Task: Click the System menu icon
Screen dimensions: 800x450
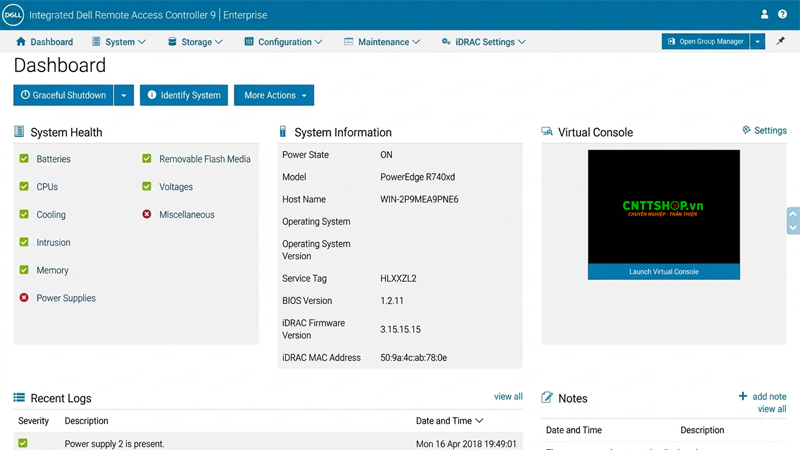Action: [x=96, y=41]
